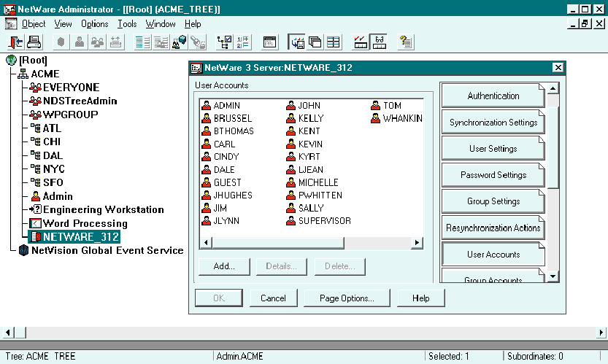Click the grayed Create Object hexagon icon

(x=61, y=42)
